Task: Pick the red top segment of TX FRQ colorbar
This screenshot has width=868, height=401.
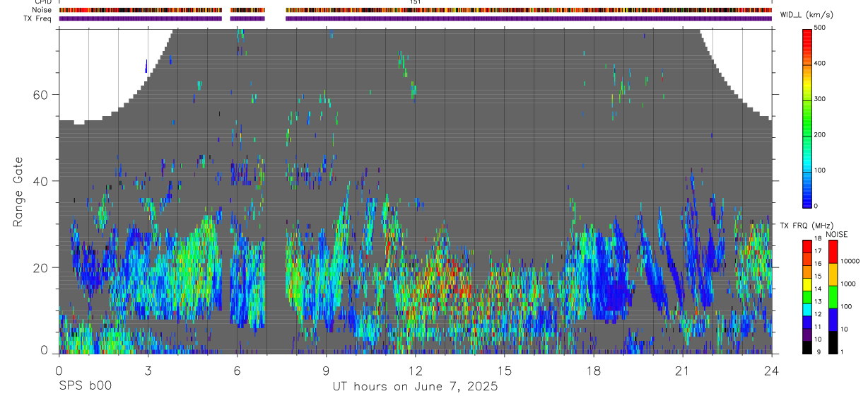Action: click(x=807, y=246)
